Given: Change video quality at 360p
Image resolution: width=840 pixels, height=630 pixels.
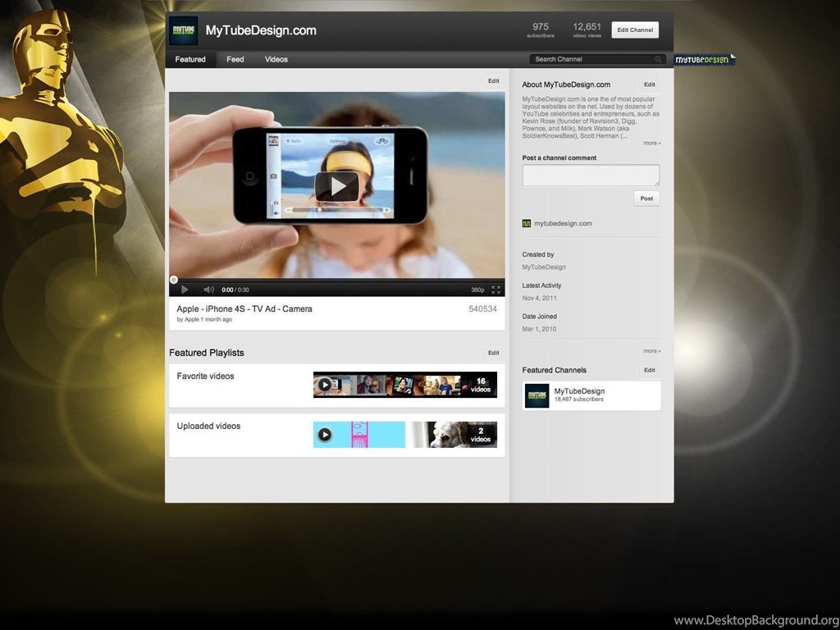Looking at the screenshot, I should coord(477,290).
